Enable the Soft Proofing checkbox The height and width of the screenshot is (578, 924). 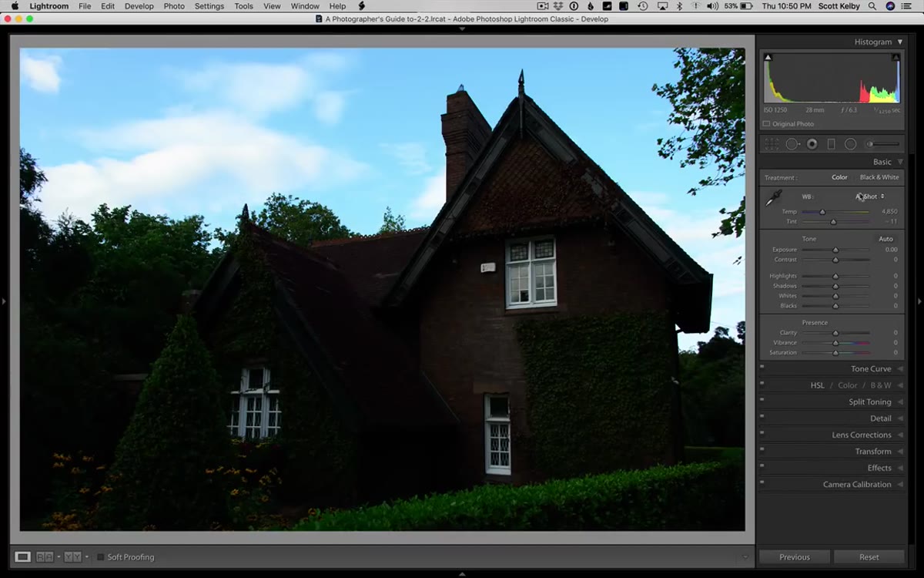[101, 556]
